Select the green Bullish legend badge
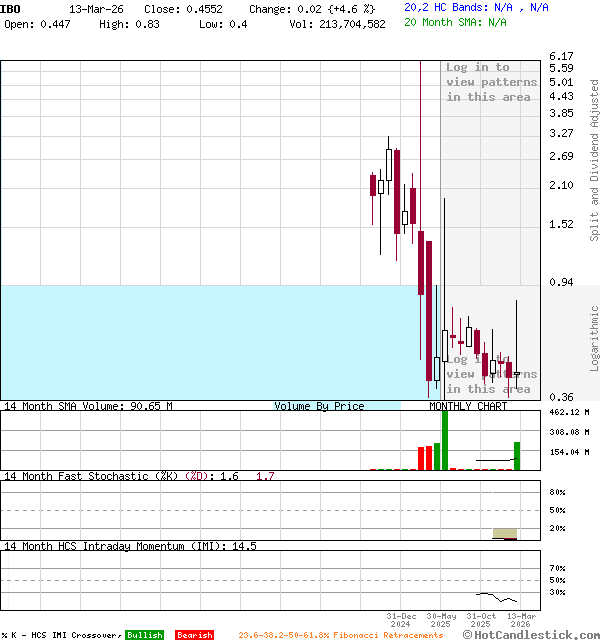The width and height of the screenshot is (600, 640). click(144, 635)
